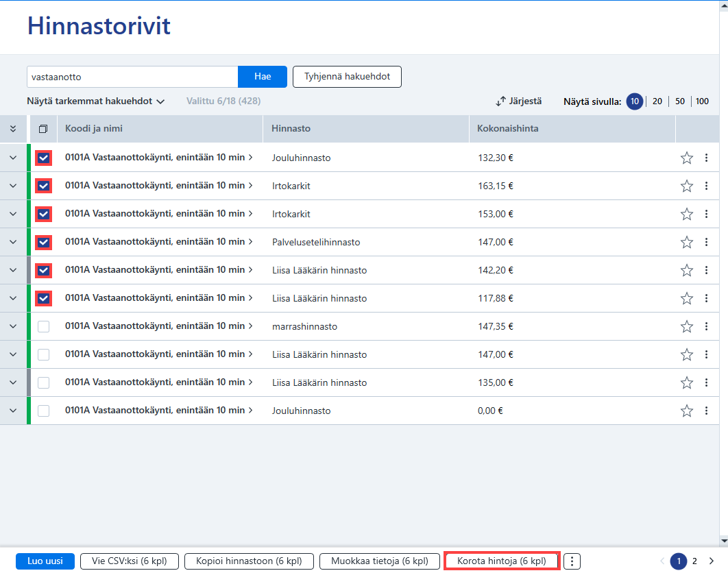Click Tyhjennä hakuehdot button
728x573 pixels.
click(347, 77)
